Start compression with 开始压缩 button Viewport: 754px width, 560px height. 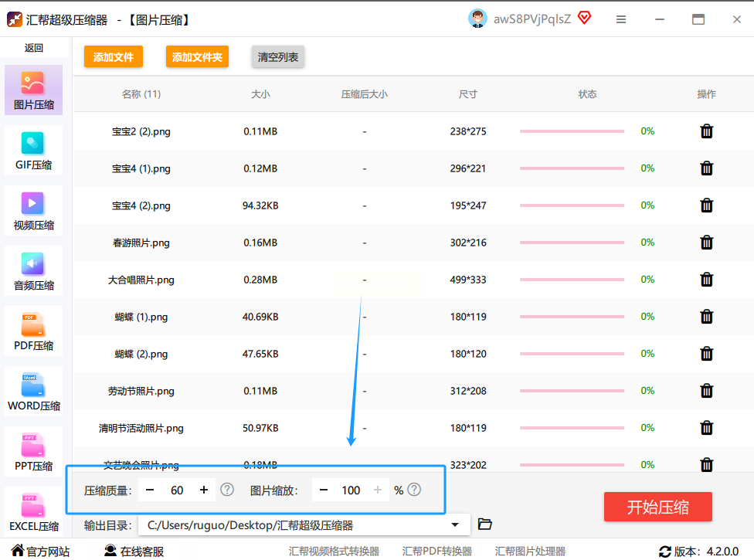657,507
